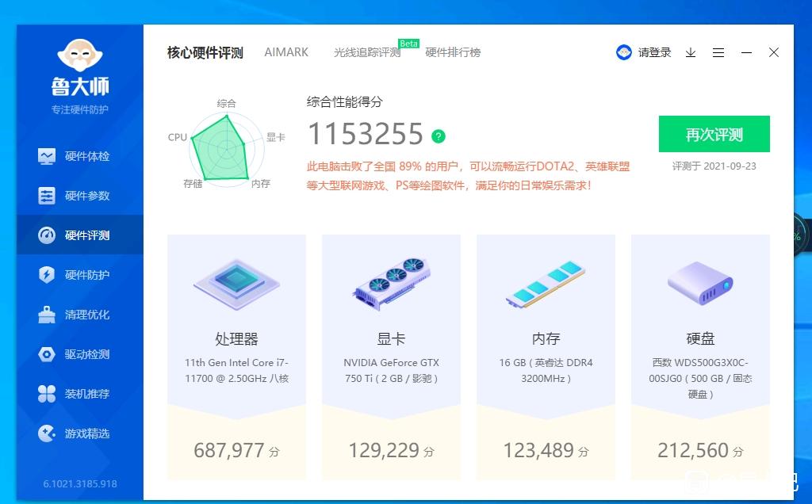Open the hamburger main menu

(x=718, y=53)
